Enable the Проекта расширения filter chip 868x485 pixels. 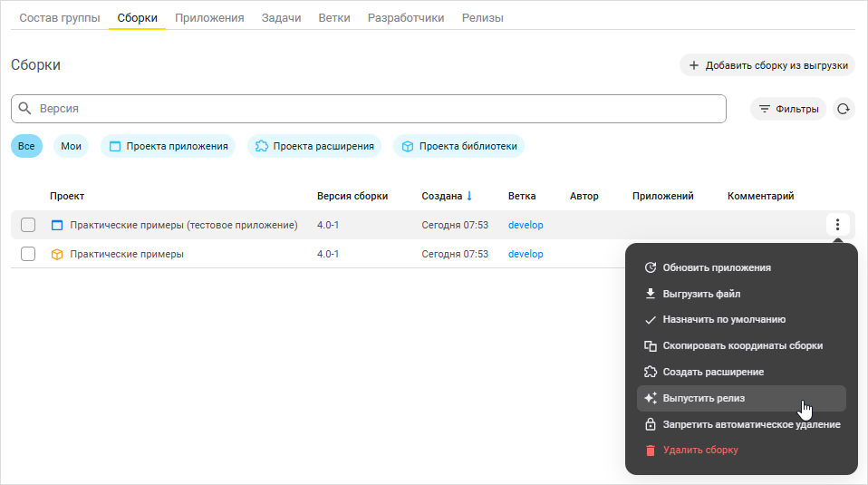pyautogui.click(x=314, y=146)
